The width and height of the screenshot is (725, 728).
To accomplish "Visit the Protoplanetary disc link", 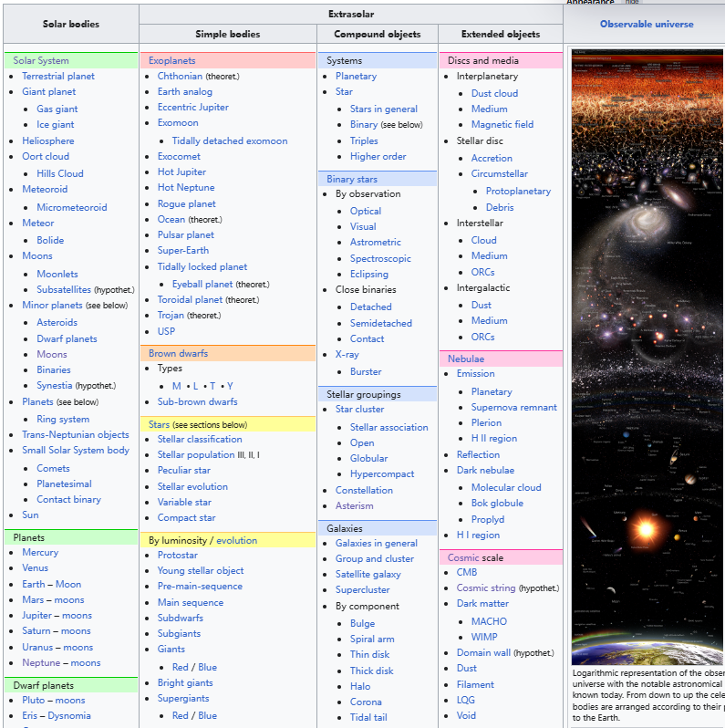I will tap(518, 192).
